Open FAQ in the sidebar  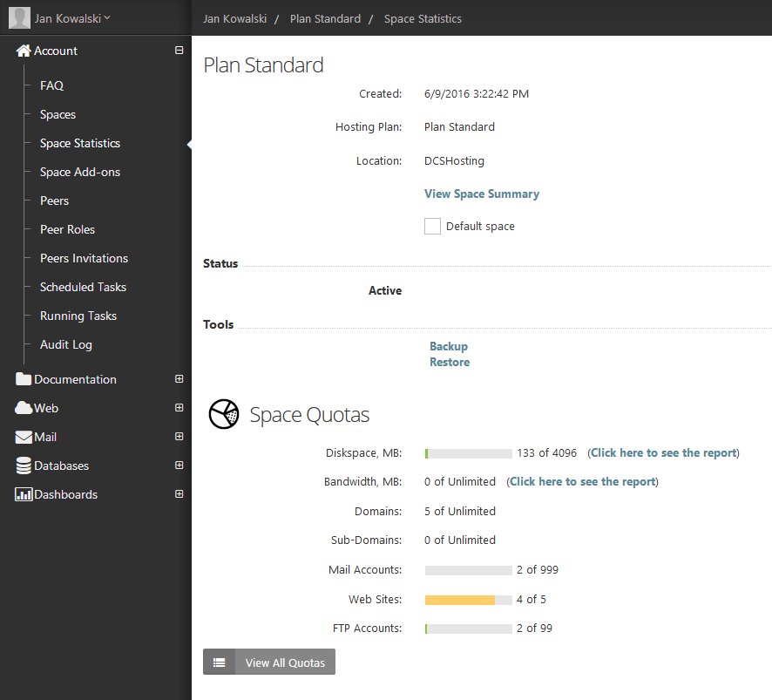tap(51, 85)
